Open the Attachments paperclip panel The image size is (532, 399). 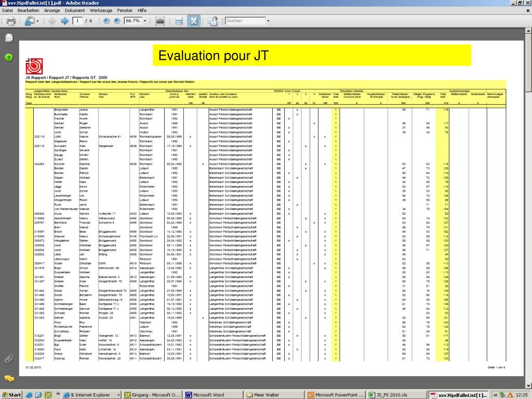coord(9,359)
